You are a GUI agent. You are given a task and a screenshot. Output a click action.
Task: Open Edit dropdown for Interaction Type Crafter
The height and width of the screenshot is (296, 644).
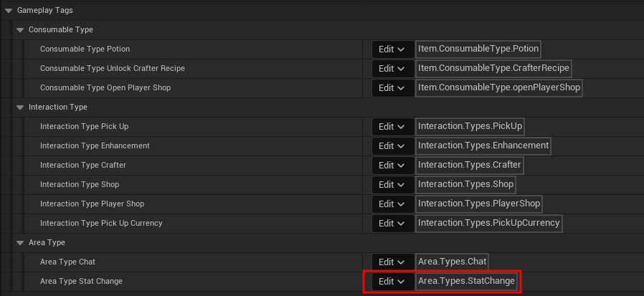click(x=393, y=165)
